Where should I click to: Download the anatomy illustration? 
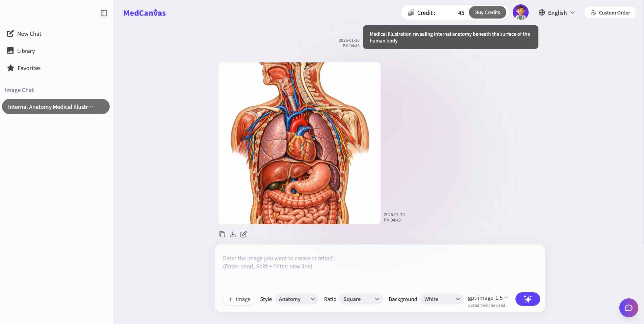pos(233,234)
